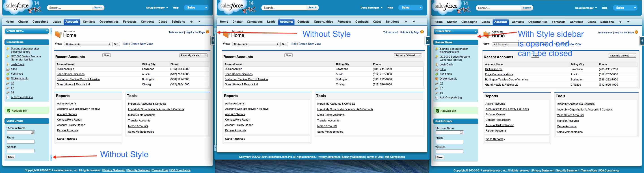The image size is (644, 173).
Task: Click Help link in right screenshot header
Action: click(605, 8)
